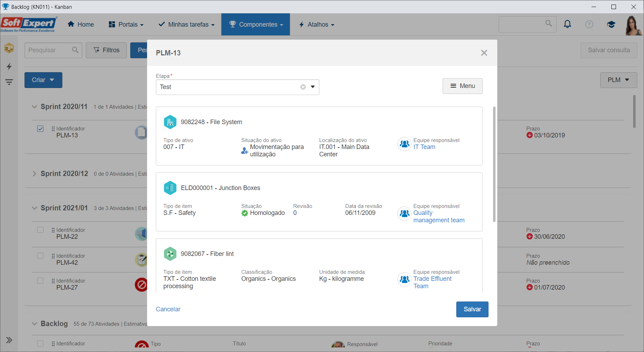Click the Homologado status icon

(244, 213)
